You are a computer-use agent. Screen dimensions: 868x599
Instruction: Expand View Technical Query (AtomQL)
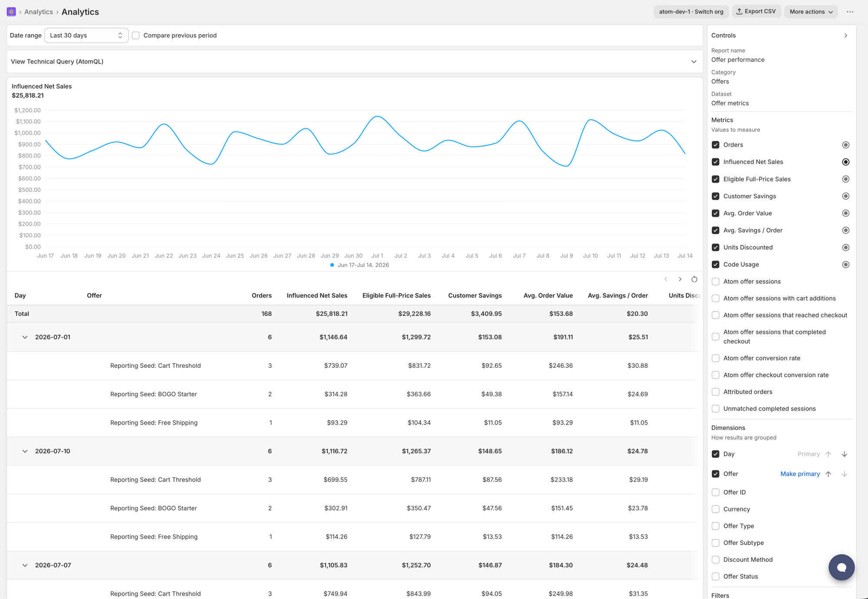click(x=355, y=62)
